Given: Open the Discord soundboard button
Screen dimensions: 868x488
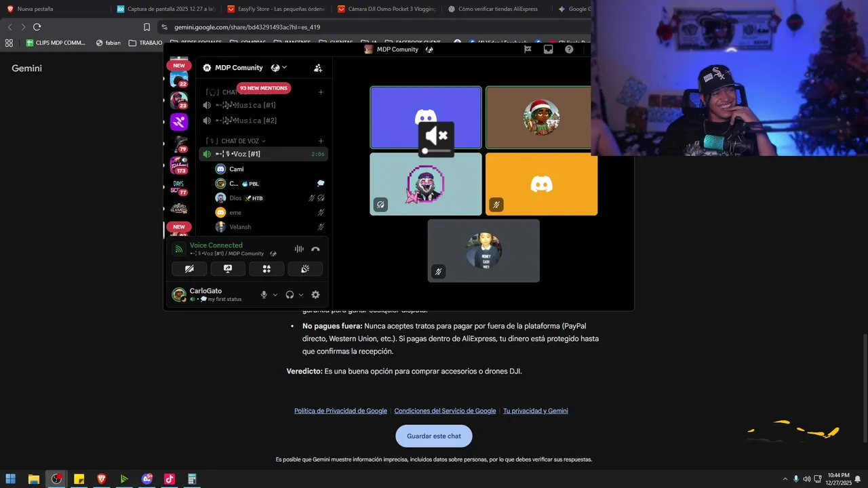Looking at the screenshot, I should pos(305,269).
